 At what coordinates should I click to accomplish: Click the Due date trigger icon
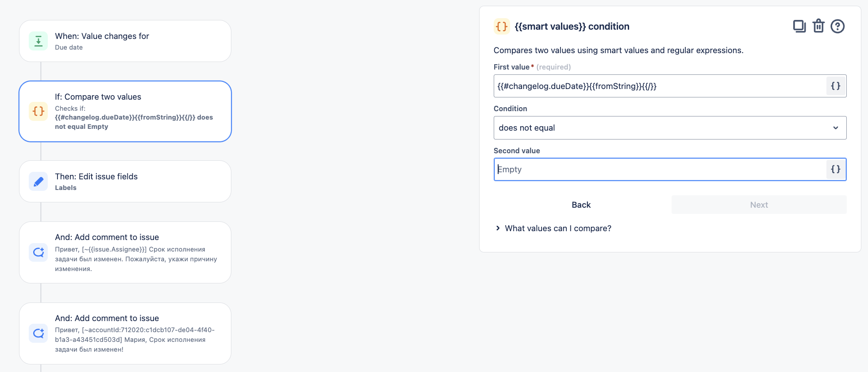(38, 41)
